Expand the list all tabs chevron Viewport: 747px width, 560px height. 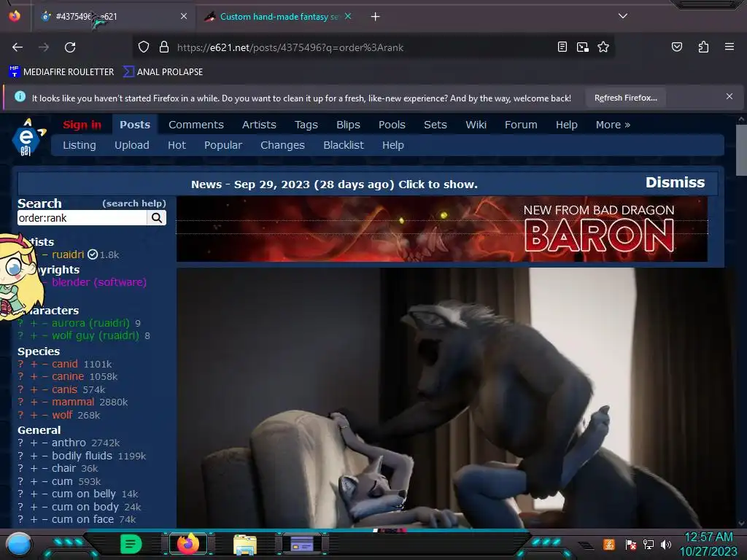click(x=623, y=16)
